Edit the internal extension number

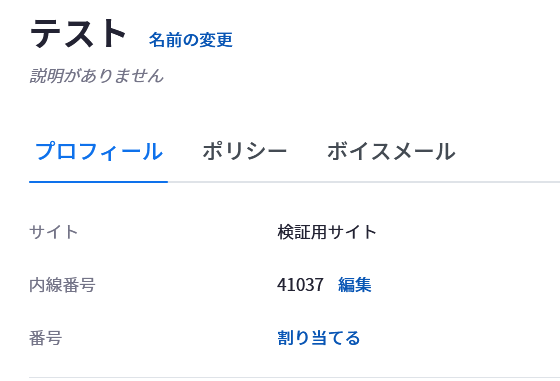click(x=355, y=285)
